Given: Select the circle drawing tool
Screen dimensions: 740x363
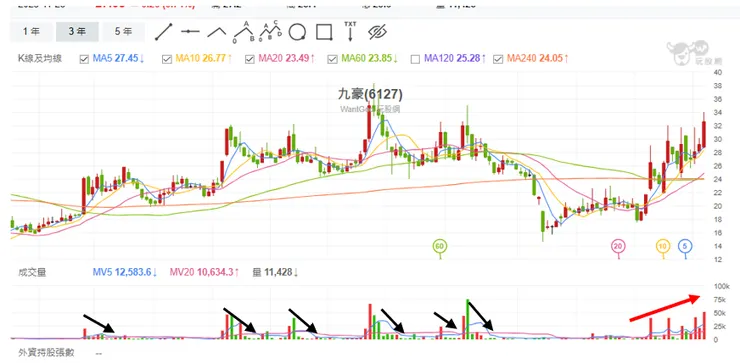Looking at the screenshot, I should [297, 33].
